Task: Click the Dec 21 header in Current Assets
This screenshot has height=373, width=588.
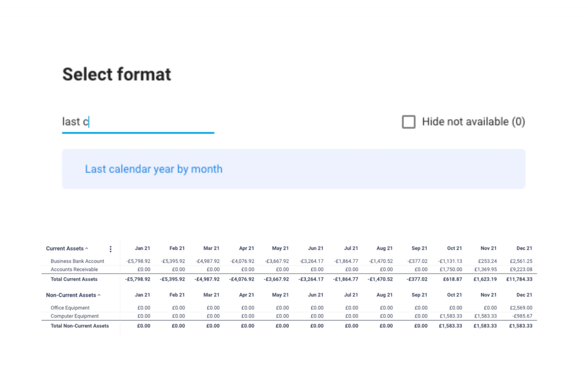Action: click(x=524, y=248)
